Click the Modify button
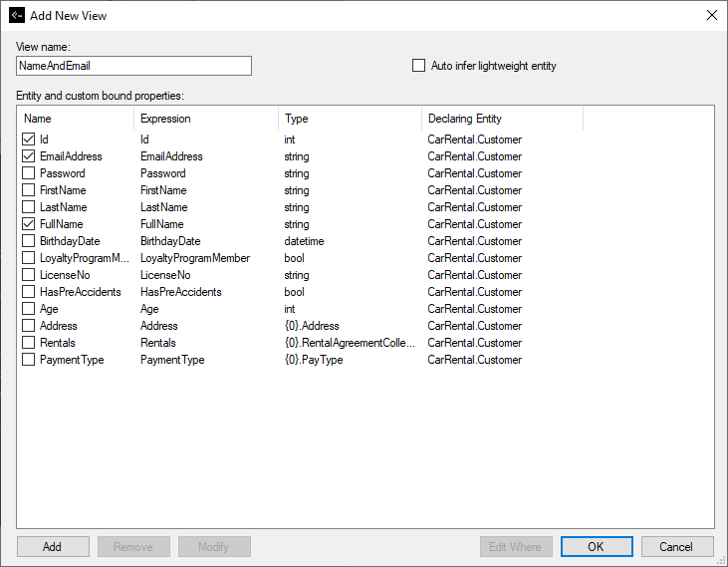 click(x=214, y=546)
